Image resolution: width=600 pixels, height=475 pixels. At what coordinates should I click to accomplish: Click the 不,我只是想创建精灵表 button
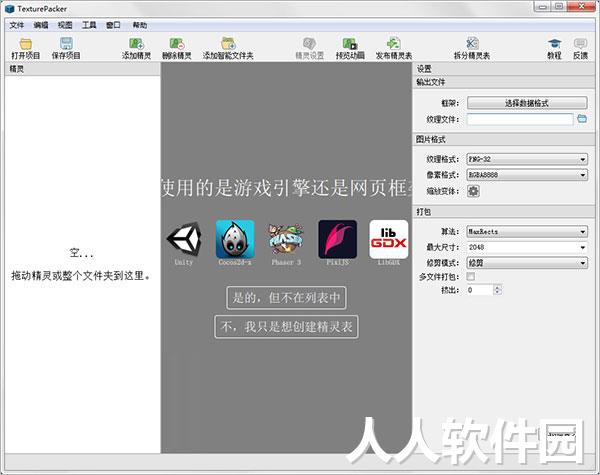pos(286,327)
